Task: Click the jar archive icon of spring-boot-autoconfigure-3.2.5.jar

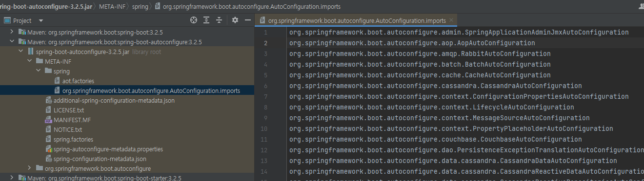Action: tap(31, 52)
